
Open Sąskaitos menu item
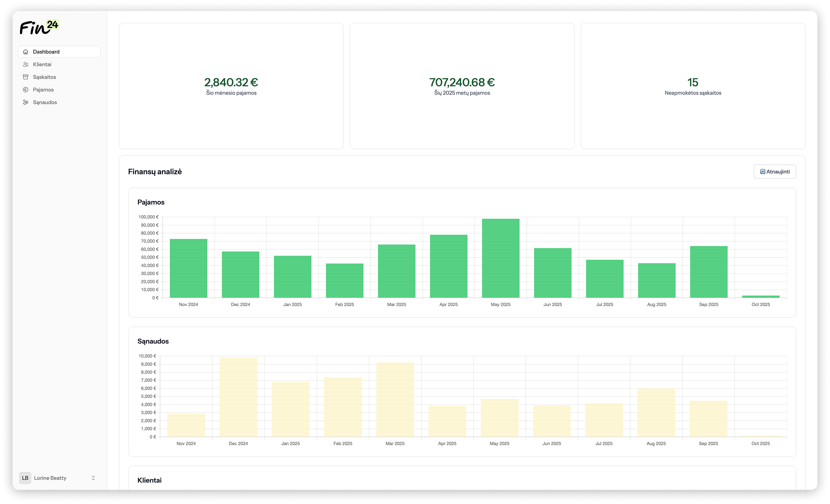pyautogui.click(x=44, y=77)
